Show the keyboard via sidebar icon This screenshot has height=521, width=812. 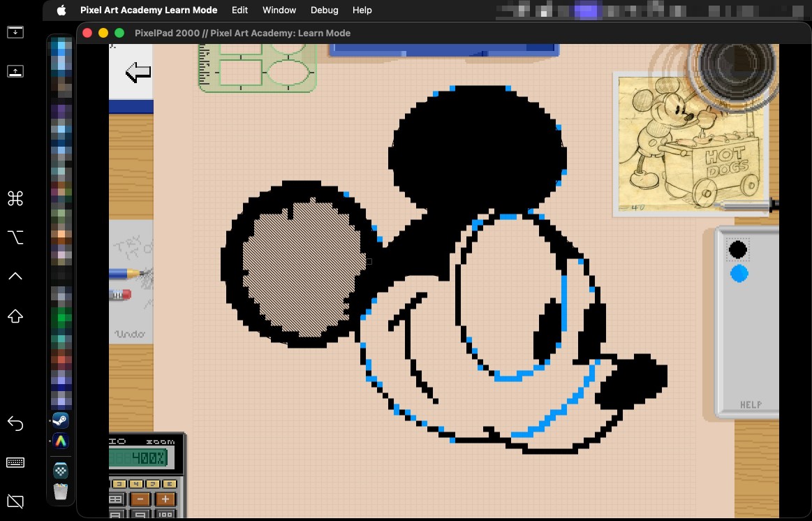(x=15, y=462)
